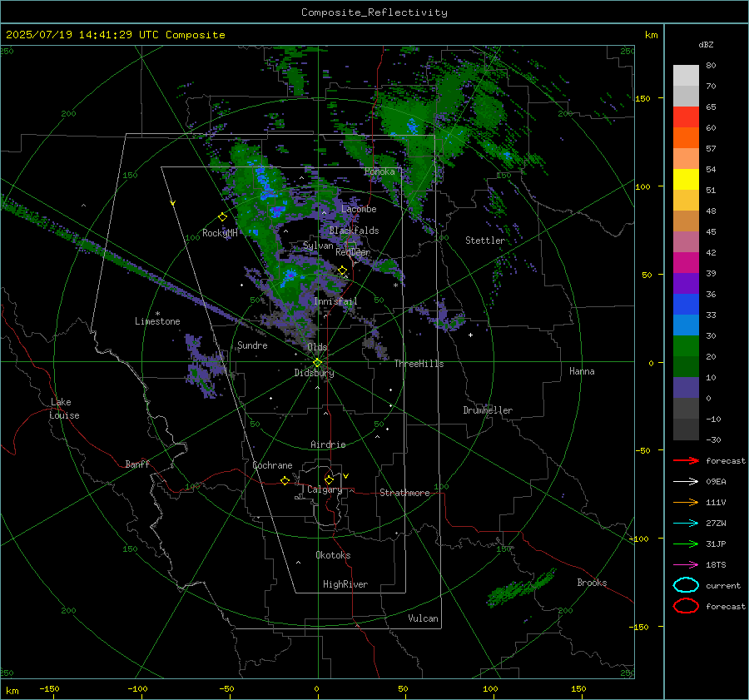This screenshot has height=700, width=749.
Task: Click the white 09EA arrow icon
Action: (x=686, y=482)
